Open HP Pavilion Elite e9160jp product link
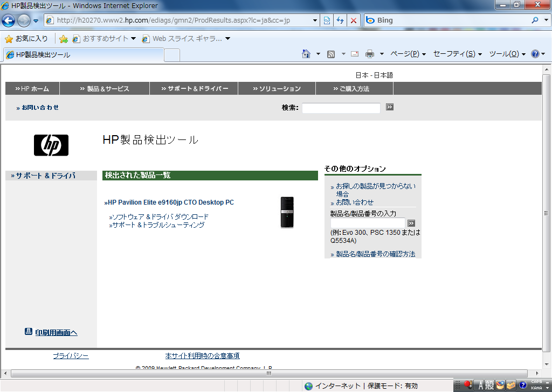Screen dimensions: 552x392 click(169, 202)
